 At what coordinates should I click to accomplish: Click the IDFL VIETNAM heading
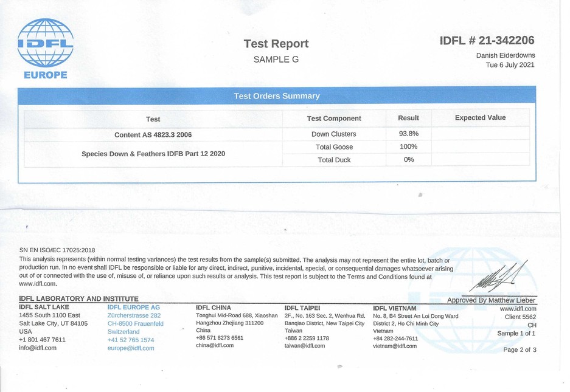point(394,309)
